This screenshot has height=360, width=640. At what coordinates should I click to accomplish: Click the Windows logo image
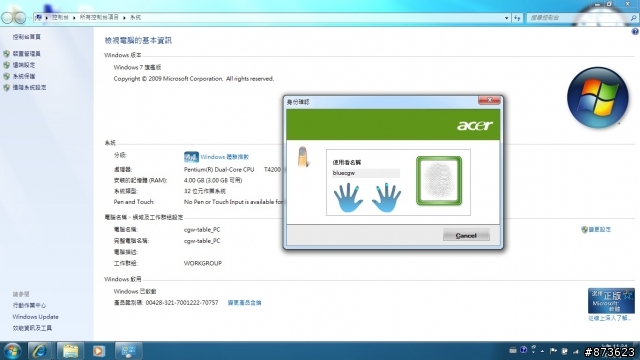tap(598, 98)
